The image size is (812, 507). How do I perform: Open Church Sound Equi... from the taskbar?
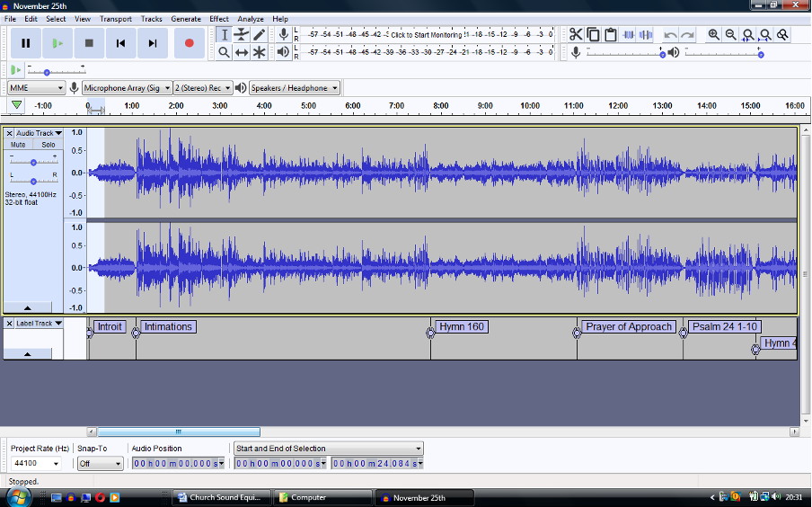pyautogui.click(x=223, y=498)
